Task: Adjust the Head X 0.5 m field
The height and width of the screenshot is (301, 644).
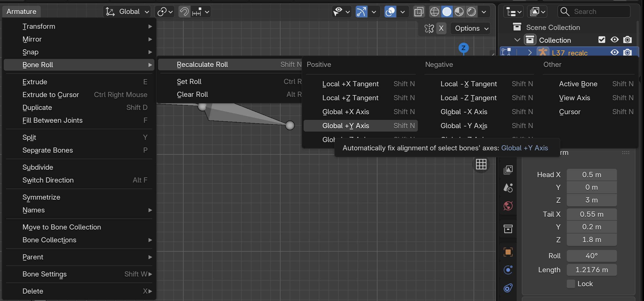Action: click(592, 175)
